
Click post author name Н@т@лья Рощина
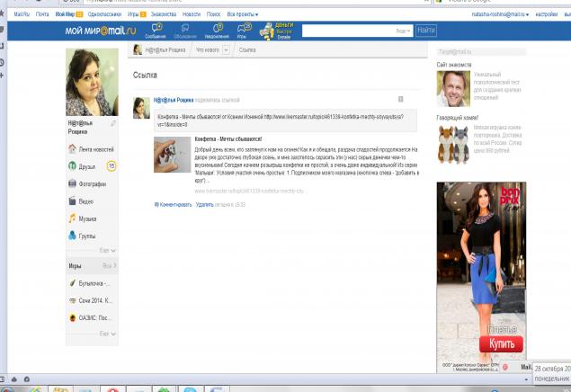[174, 100]
